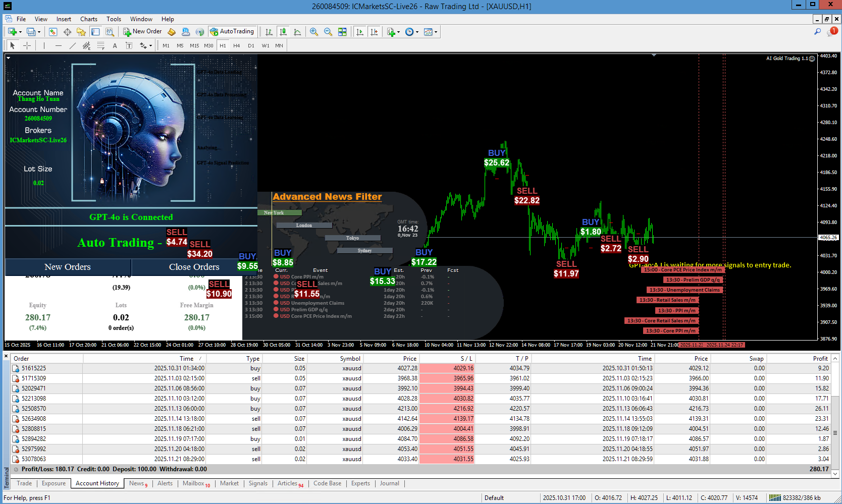Expand the Profiles dropdown arrow

[x=39, y=32]
